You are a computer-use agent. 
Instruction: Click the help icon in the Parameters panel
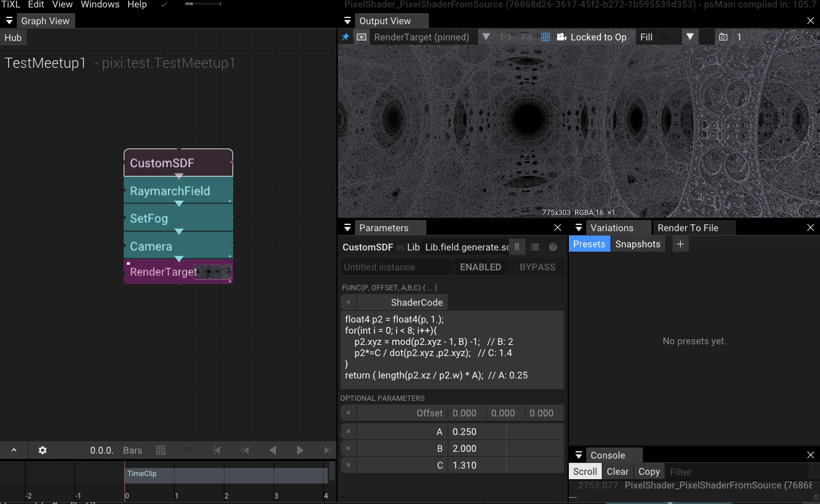553,247
